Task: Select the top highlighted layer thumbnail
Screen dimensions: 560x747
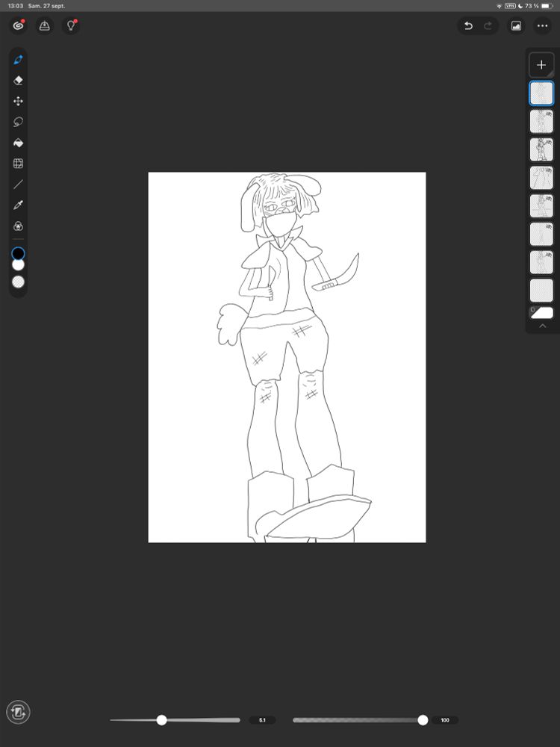Action: point(541,93)
